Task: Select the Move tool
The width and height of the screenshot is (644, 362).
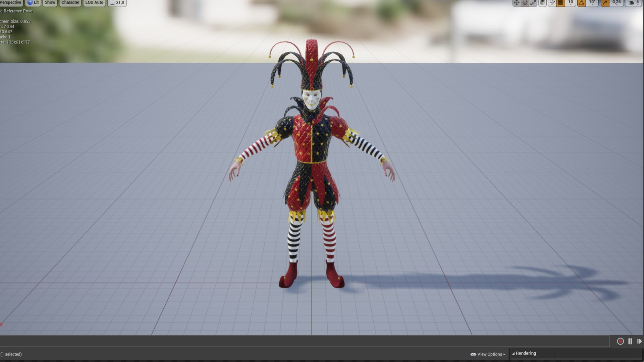Action: (517, 3)
